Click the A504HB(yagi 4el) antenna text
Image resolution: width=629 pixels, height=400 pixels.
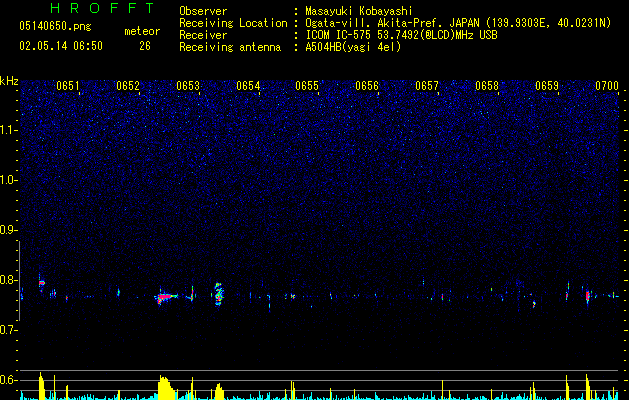(x=353, y=47)
